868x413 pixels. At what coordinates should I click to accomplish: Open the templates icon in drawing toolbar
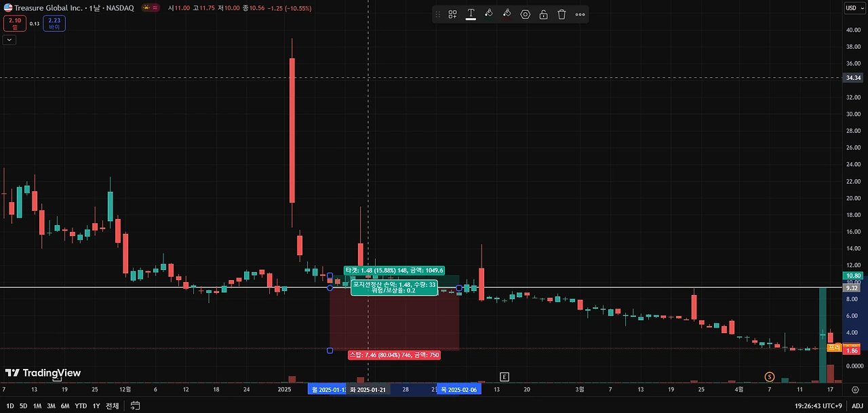[x=452, y=14]
